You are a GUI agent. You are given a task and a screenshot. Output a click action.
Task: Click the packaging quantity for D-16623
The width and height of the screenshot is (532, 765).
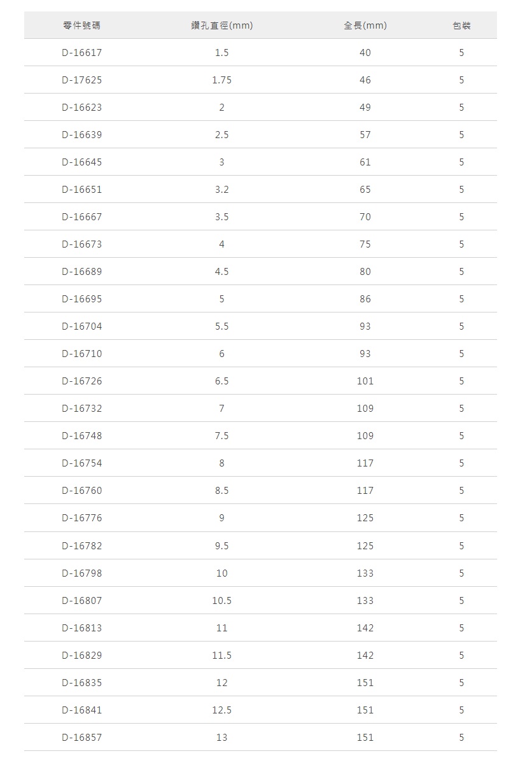461,108
